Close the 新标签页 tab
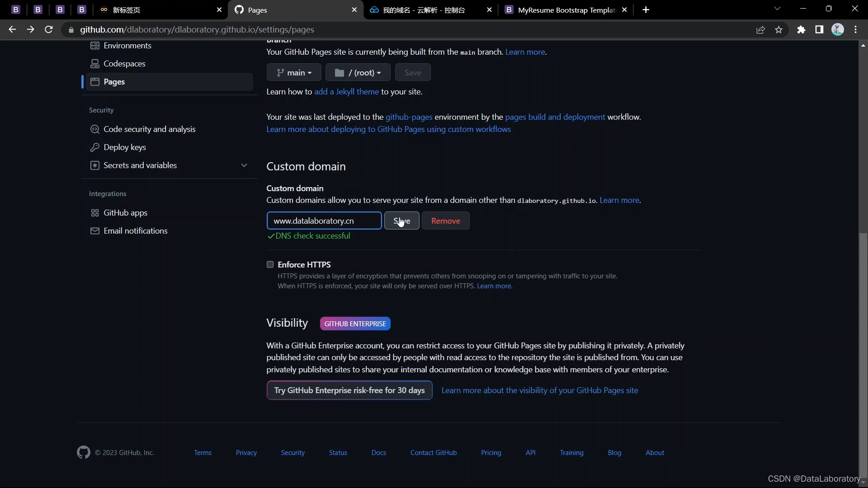This screenshot has height=488, width=868. click(x=219, y=10)
